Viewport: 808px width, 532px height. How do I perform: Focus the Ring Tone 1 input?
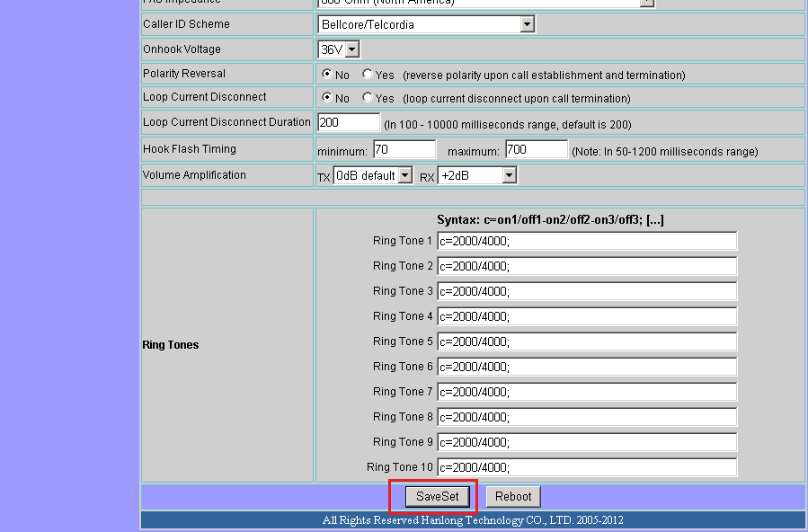point(587,241)
